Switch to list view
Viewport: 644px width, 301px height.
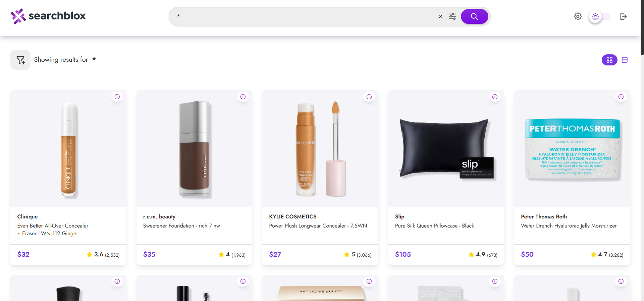click(x=625, y=60)
